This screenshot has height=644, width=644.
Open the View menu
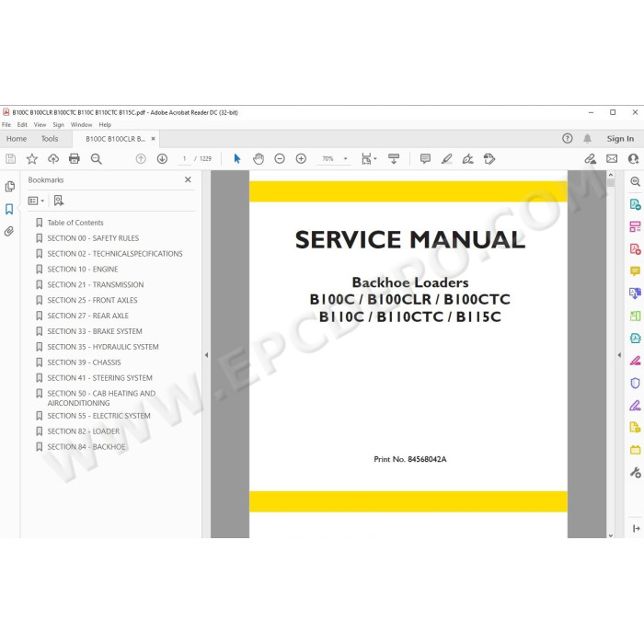[40, 124]
